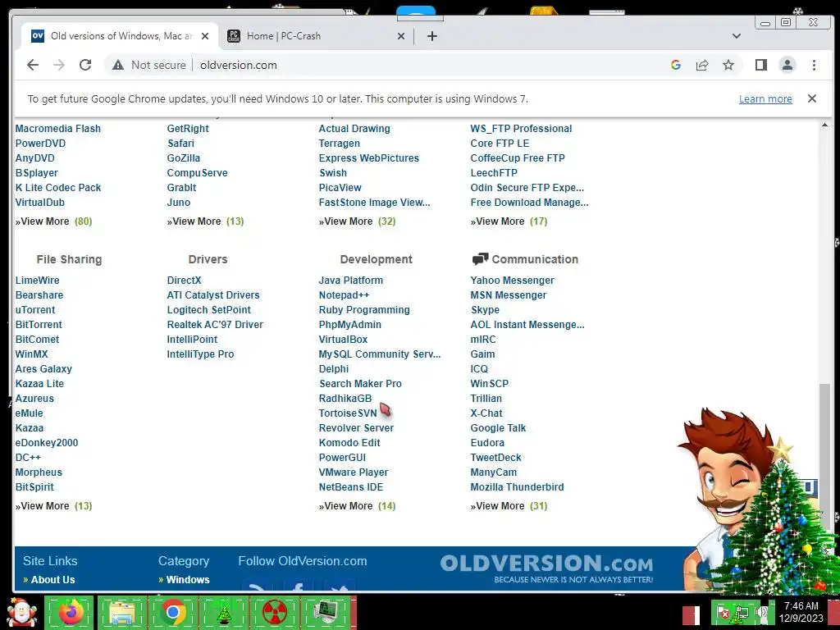Open the K Lite Codec Pack link
840x630 pixels.
[58, 188]
